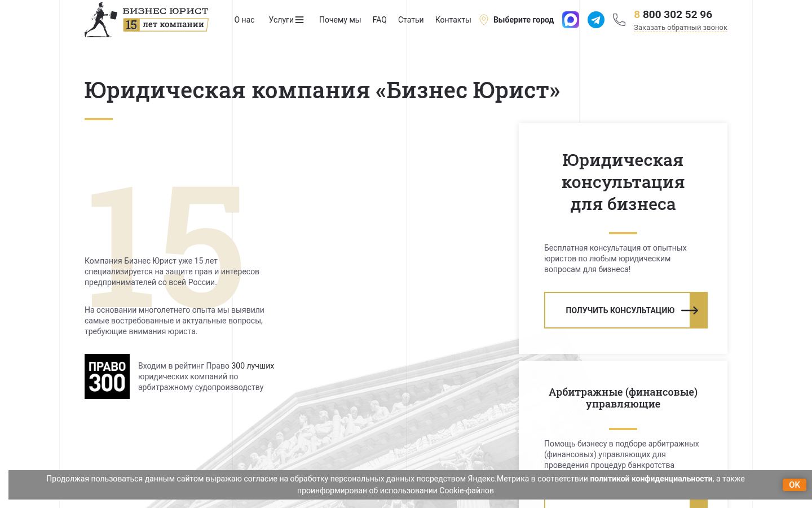The height and width of the screenshot is (508, 812).
Task: Open the Telegram messenger icon
Action: (596, 20)
